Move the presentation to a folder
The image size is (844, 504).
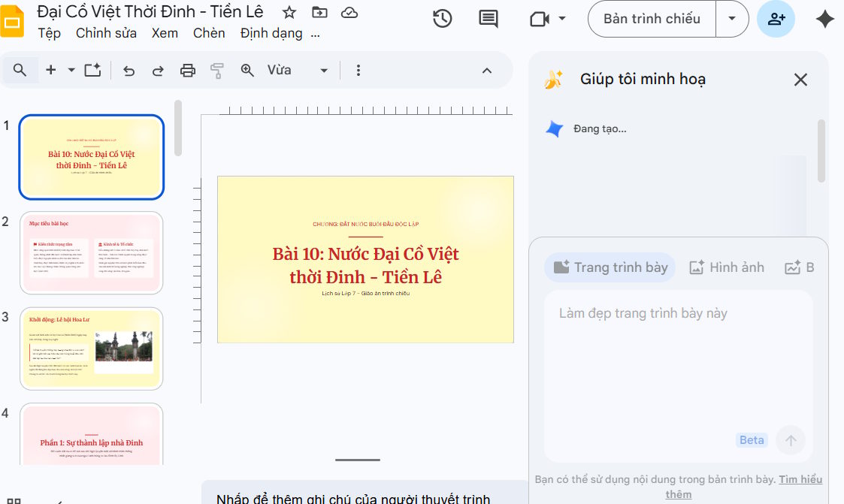[319, 12]
